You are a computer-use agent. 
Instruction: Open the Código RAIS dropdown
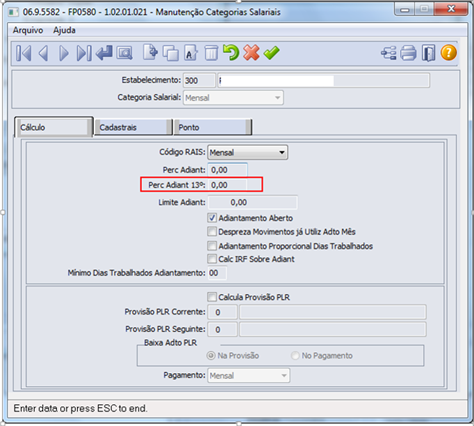(x=248, y=152)
